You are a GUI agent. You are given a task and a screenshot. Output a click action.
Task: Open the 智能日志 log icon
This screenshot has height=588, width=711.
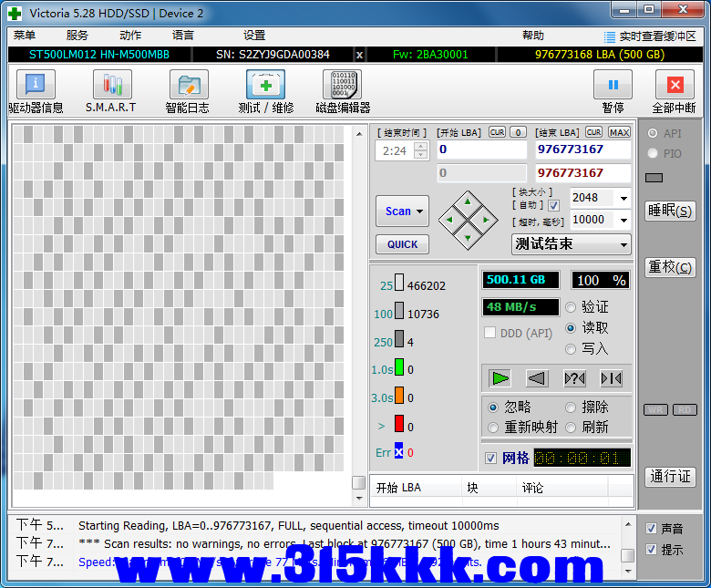pos(188,86)
